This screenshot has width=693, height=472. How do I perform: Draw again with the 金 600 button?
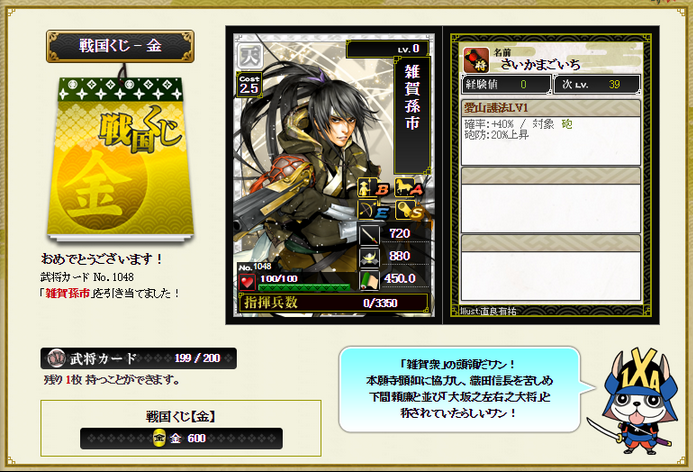181,438
